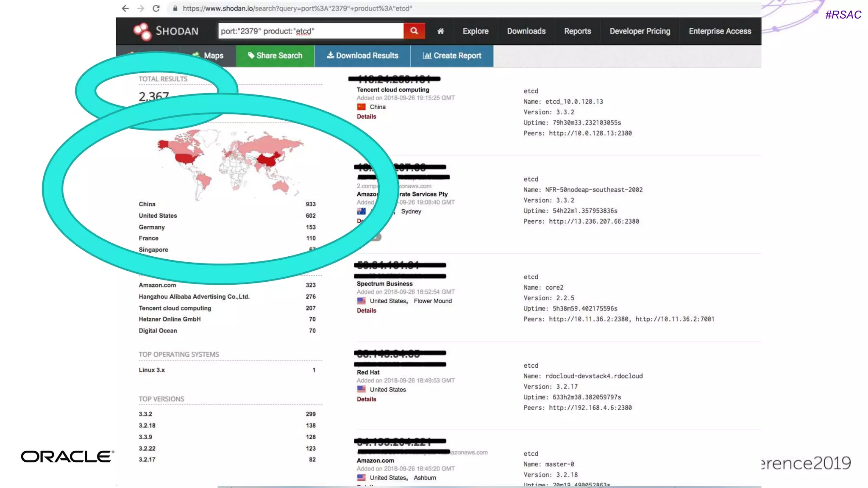The width and height of the screenshot is (868, 488).
Task: Click the padlock icon in address bar
Action: (x=175, y=8)
